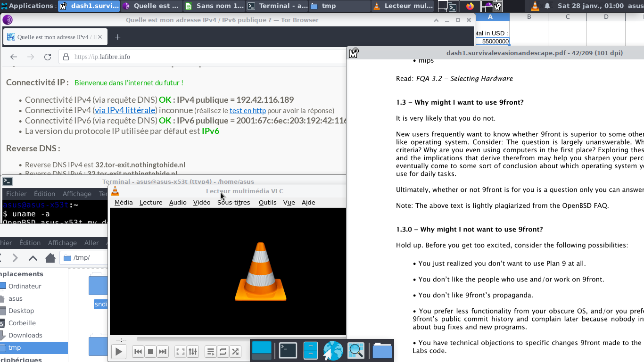Open terminal Affichage menu

coord(77,194)
